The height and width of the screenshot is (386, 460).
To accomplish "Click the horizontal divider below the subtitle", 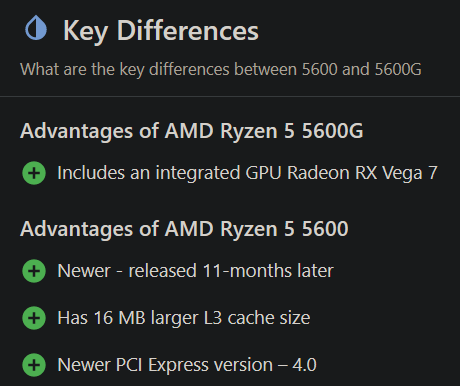I will click(230, 97).
